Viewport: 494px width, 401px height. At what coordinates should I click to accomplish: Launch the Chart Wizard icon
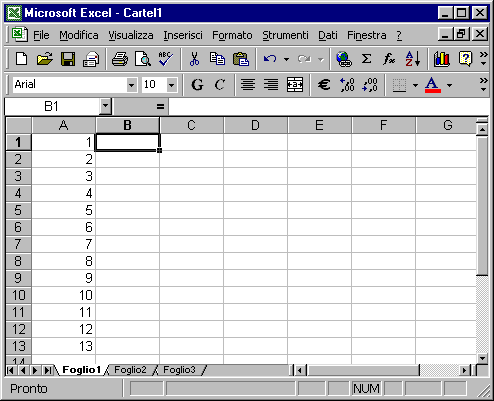coord(442,59)
